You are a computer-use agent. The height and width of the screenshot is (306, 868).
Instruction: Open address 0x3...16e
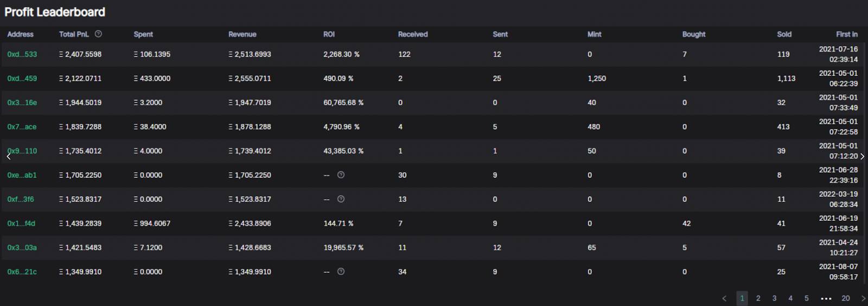22,103
